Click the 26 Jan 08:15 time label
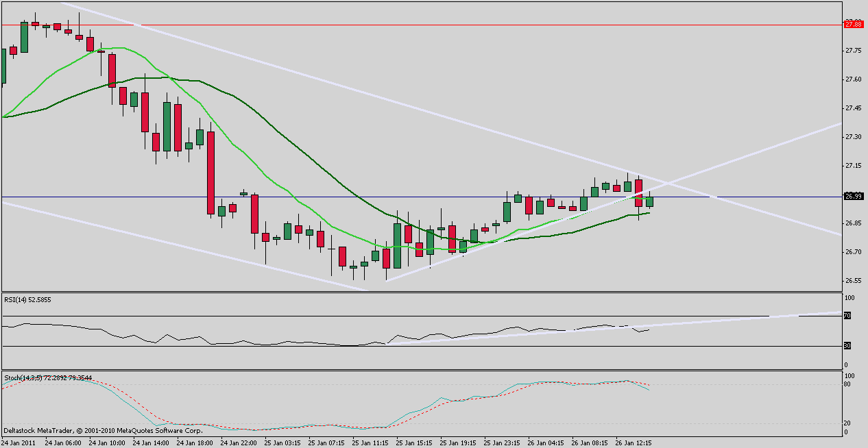 pyautogui.click(x=590, y=443)
